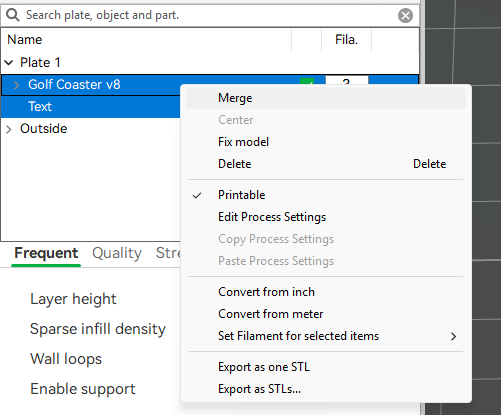The height and width of the screenshot is (415, 501).
Task: Choose Export as one STL
Action: click(x=326, y=367)
